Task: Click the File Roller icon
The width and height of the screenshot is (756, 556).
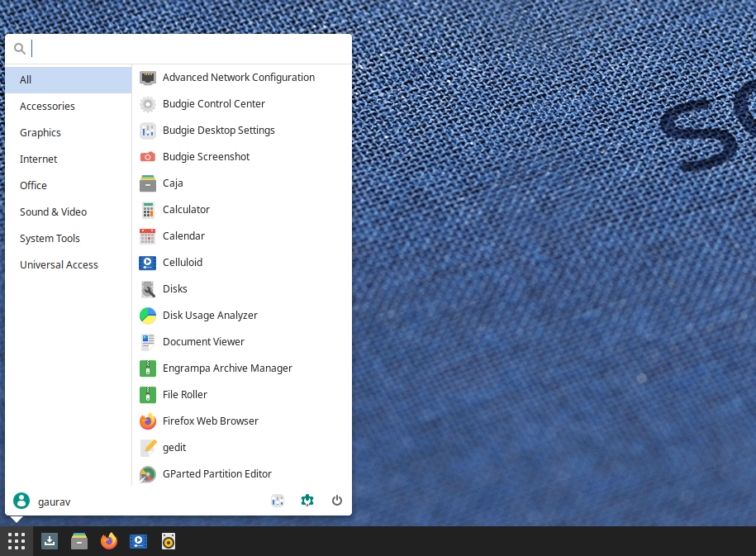Action: pos(148,395)
